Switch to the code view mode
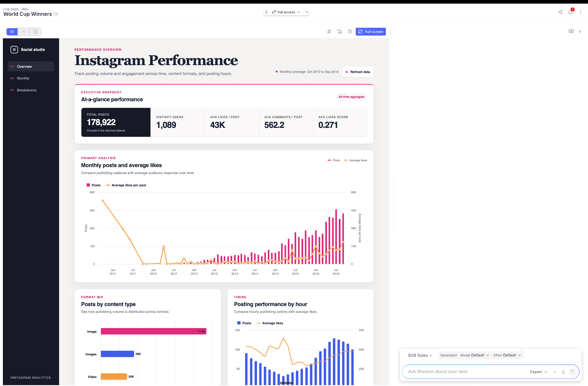The width and height of the screenshot is (588, 386). click(x=24, y=32)
